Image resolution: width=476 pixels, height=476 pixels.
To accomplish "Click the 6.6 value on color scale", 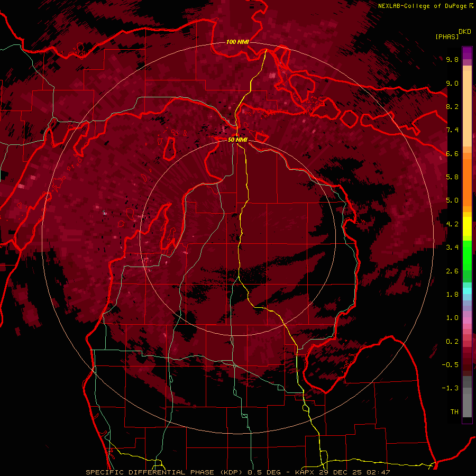I will [452, 153].
